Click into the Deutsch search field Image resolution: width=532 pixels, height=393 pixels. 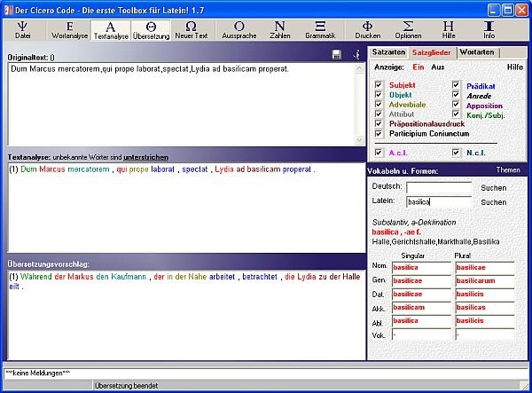coord(438,187)
